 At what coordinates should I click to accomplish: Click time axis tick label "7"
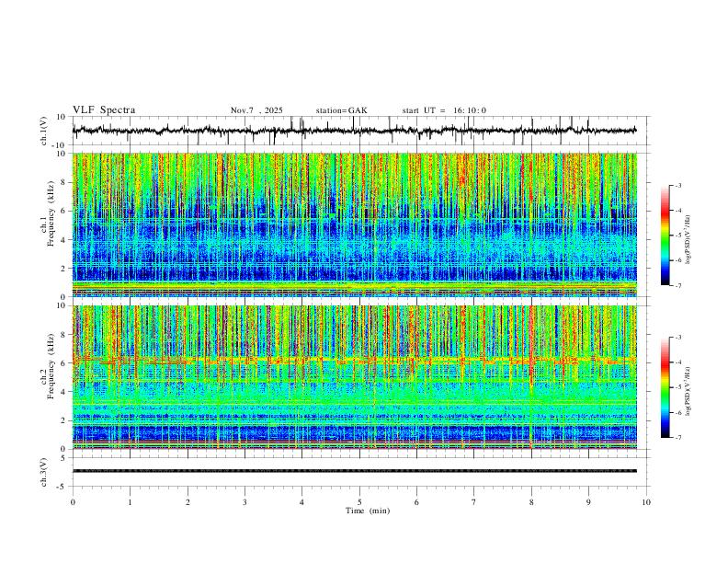[474, 502]
